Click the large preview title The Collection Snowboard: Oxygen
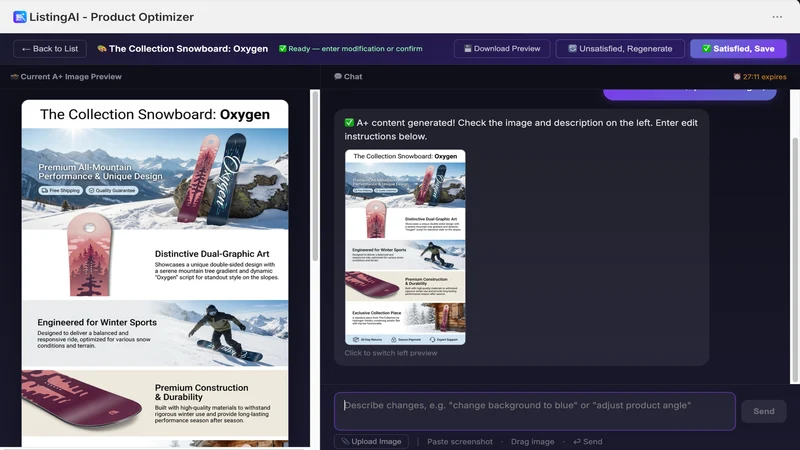 155,114
